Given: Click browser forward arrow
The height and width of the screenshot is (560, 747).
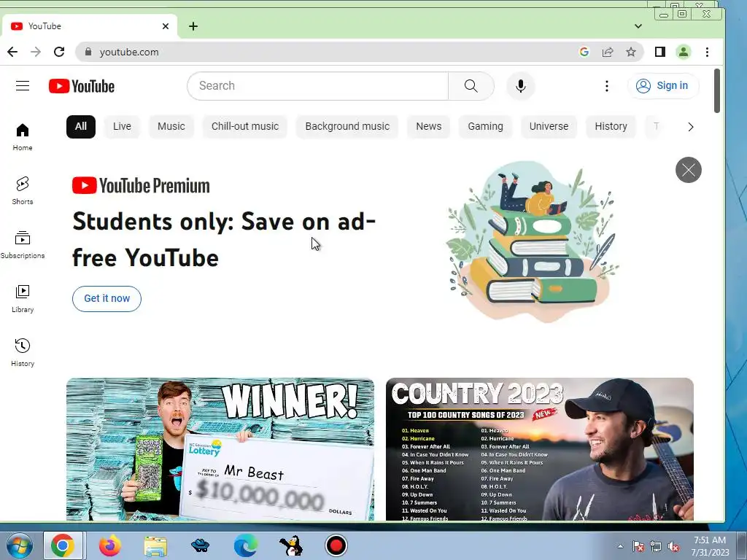Looking at the screenshot, I should point(36,52).
